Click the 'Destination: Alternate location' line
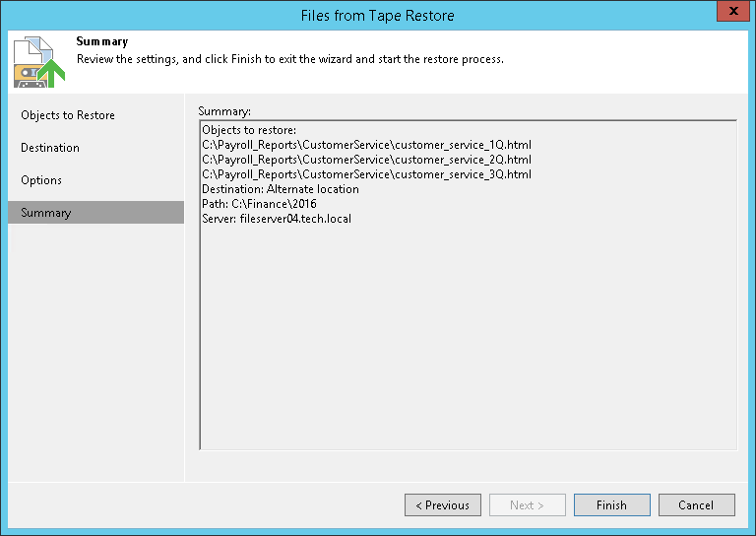 click(x=281, y=189)
